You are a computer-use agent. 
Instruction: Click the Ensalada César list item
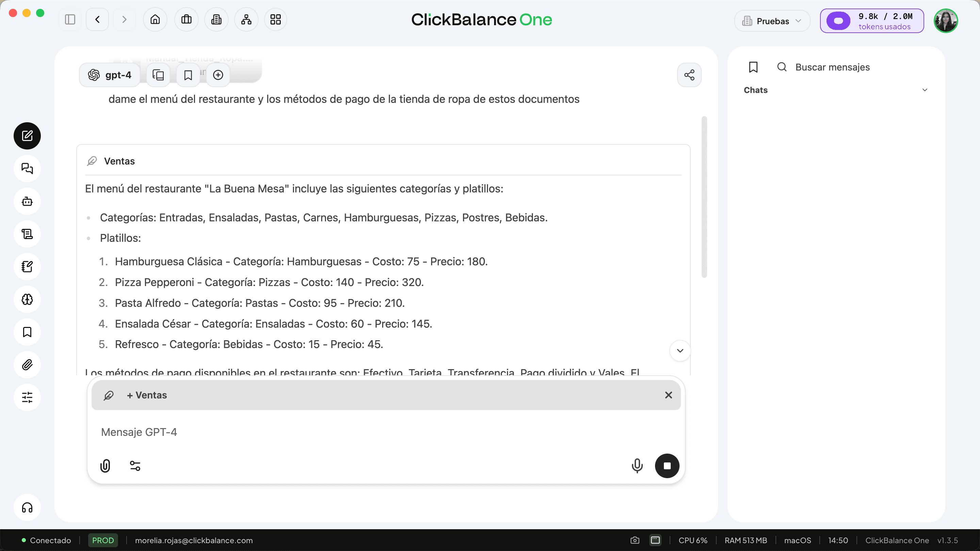tap(273, 324)
